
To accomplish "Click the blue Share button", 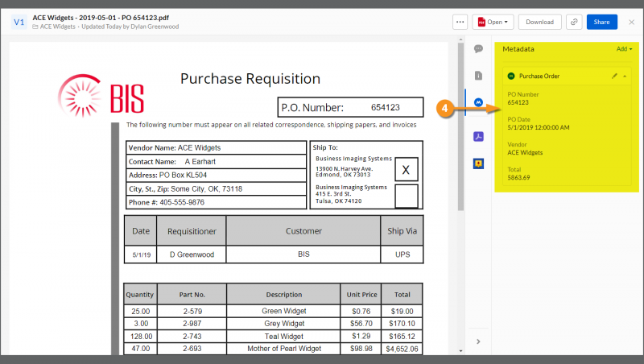I will tap(601, 23).
